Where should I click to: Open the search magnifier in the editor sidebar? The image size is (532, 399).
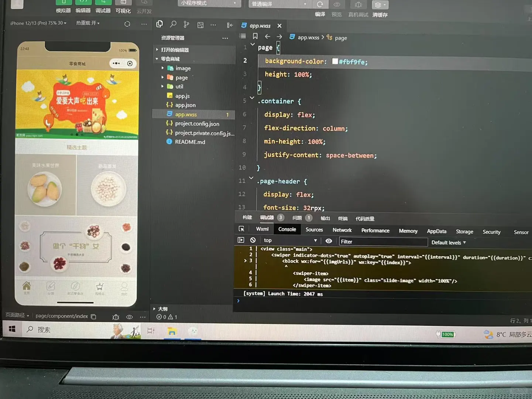point(173,24)
